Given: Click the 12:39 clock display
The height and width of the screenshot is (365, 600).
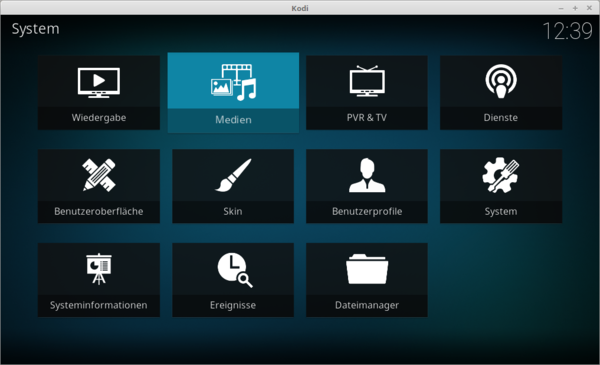Looking at the screenshot, I should 567,31.
